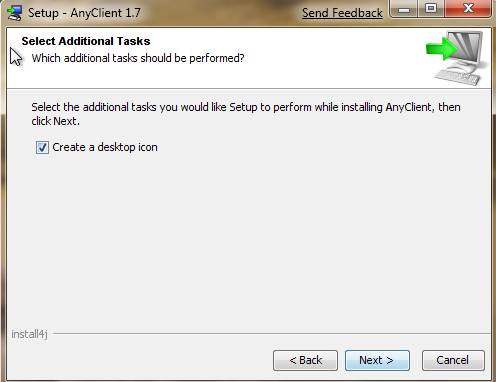Click the install4j label

coord(29,334)
